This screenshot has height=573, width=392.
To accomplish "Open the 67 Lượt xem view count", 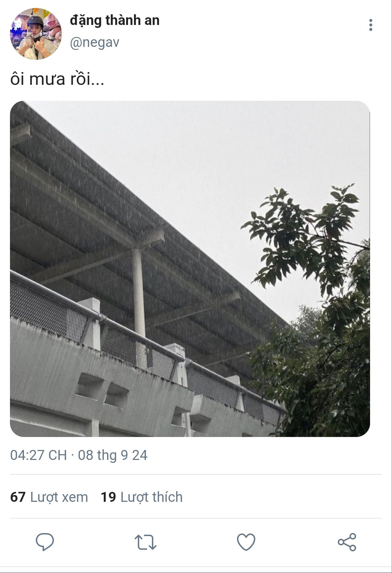I will click(x=49, y=497).
